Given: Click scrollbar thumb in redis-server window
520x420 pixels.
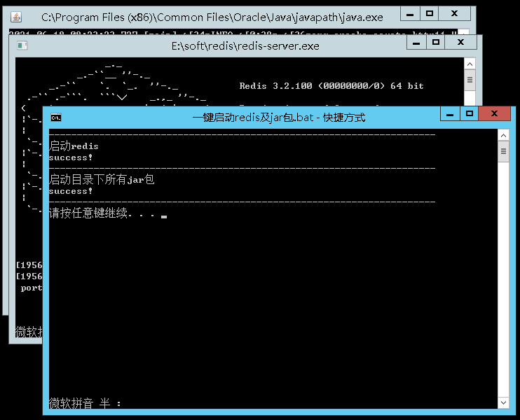Looking at the screenshot, I should point(470,80).
